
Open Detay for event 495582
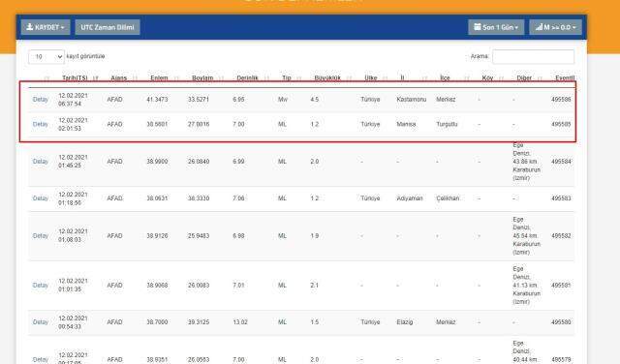pos(41,236)
